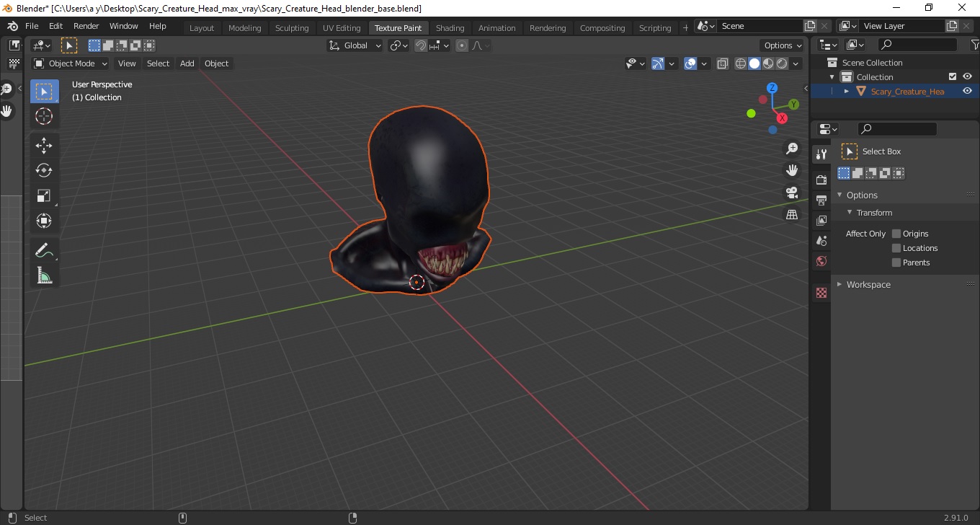This screenshot has height=525, width=980.
Task: Toggle viewport overlays display
Action: (690, 63)
